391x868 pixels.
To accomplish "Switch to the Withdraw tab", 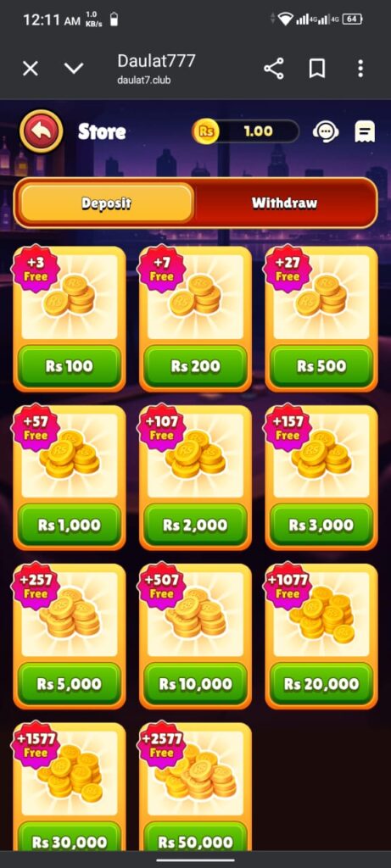I will point(285,203).
